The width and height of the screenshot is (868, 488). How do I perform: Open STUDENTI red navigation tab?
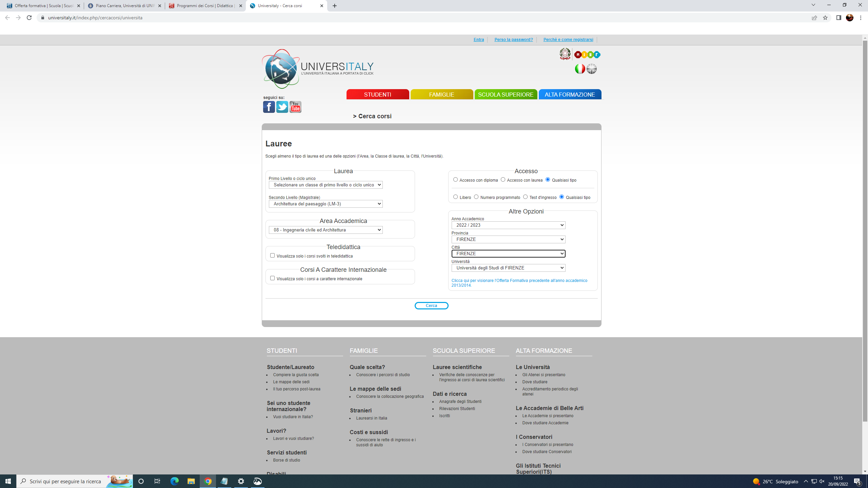tap(378, 95)
